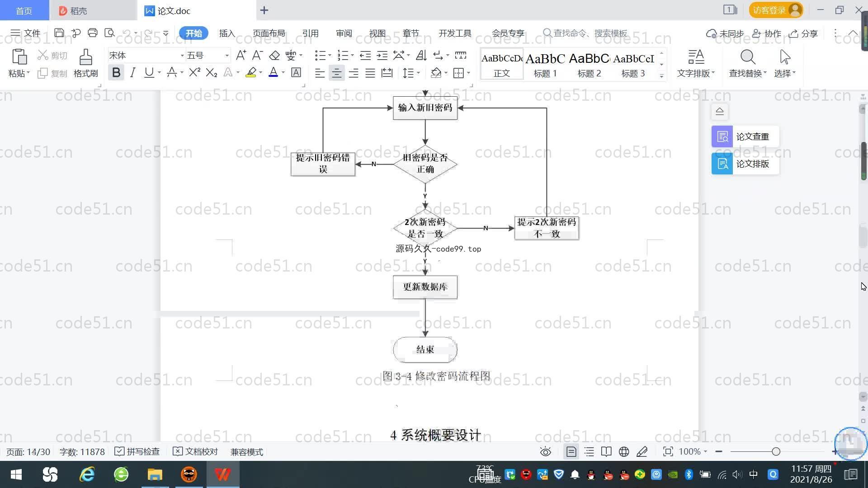Open the font name dropdown
The image size is (868, 488).
coord(182,56)
